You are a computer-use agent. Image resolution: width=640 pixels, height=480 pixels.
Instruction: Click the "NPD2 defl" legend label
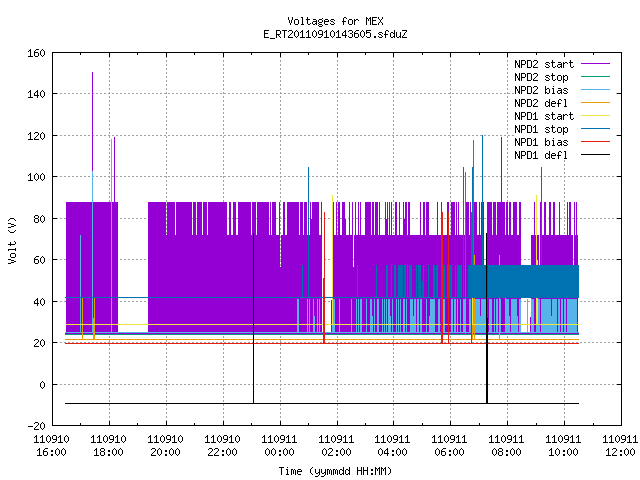(541, 103)
